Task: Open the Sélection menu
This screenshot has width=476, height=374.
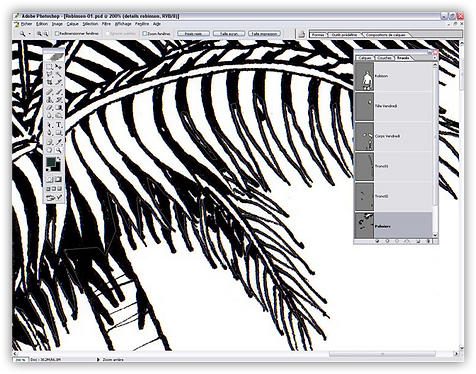Action: (x=90, y=24)
